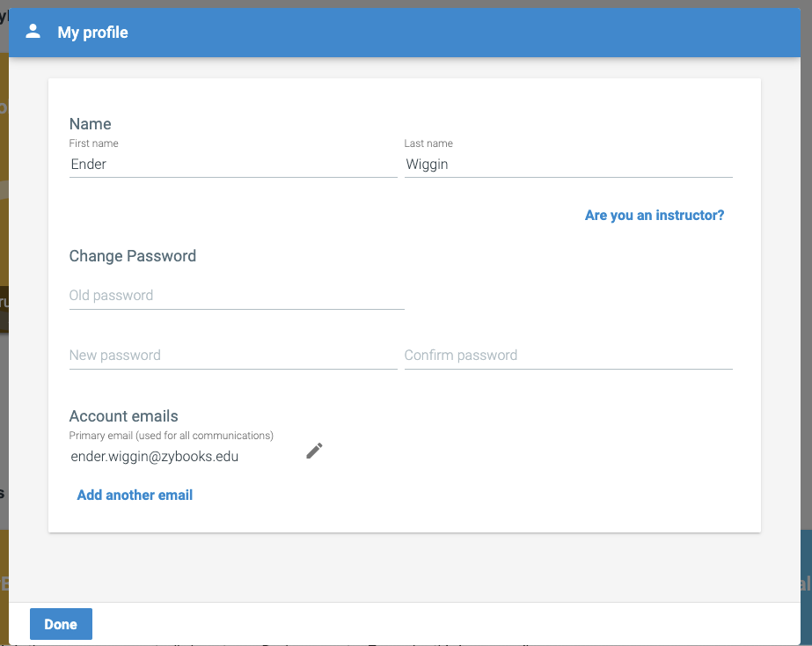Click the person icon in the header
Image resolution: width=812 pixels, height=646 pixels.
[x=33, y=33]
